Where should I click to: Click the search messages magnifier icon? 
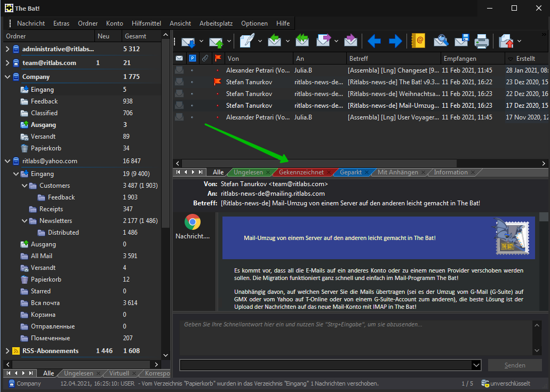click(441, 41)
